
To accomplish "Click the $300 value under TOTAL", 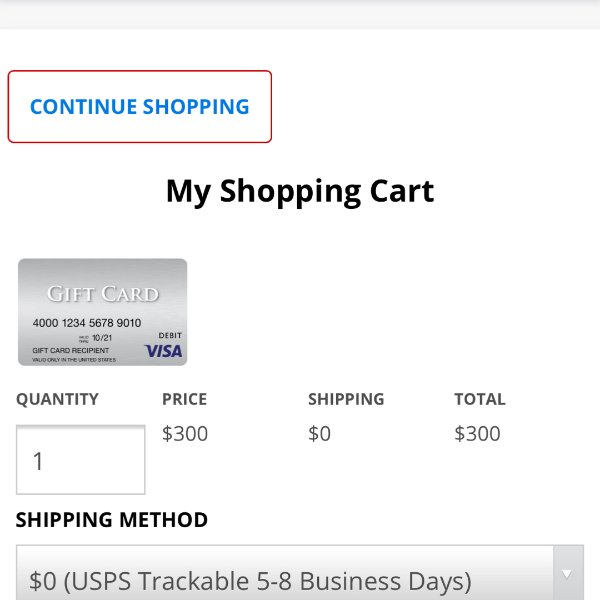I will pyautogui.click(x=477, y=434).
